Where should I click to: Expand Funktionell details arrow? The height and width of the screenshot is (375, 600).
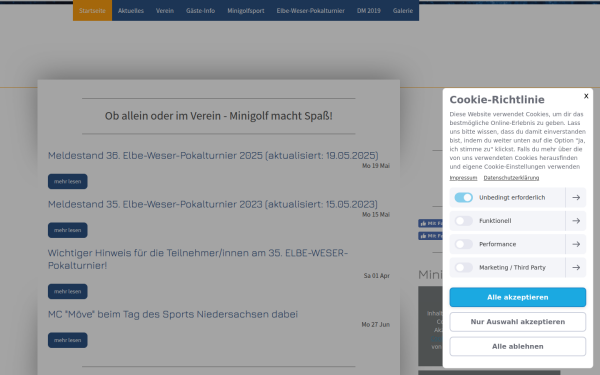pyautogui.click(x=576, y=221)
